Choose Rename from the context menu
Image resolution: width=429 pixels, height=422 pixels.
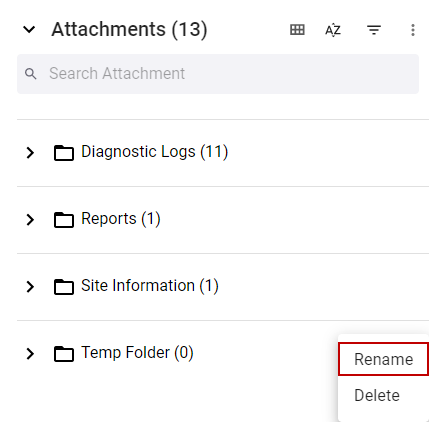click(x=383, y=359)
